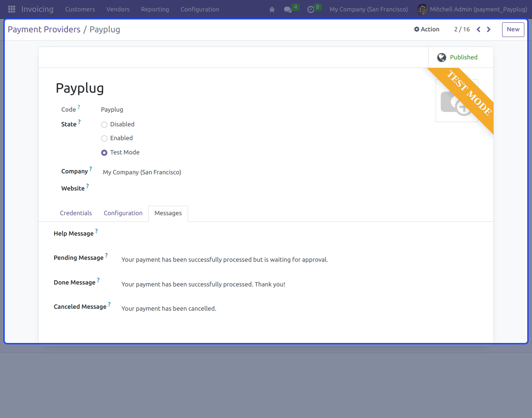Screen dimensions: 532x418
Task: Click the provider image placeholder
Action: [x=456, y=101]
